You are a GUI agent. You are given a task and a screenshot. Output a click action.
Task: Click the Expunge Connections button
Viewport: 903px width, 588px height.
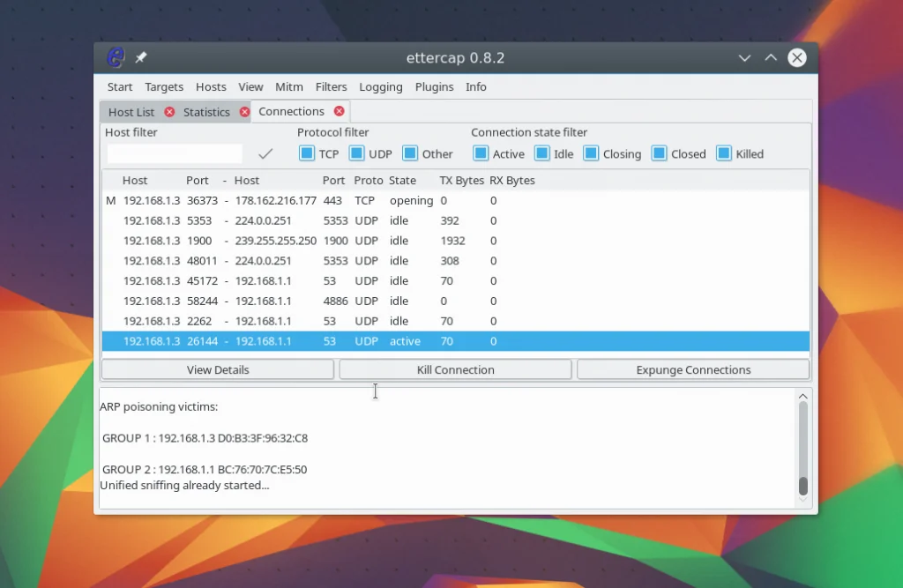tap(693, 370)
